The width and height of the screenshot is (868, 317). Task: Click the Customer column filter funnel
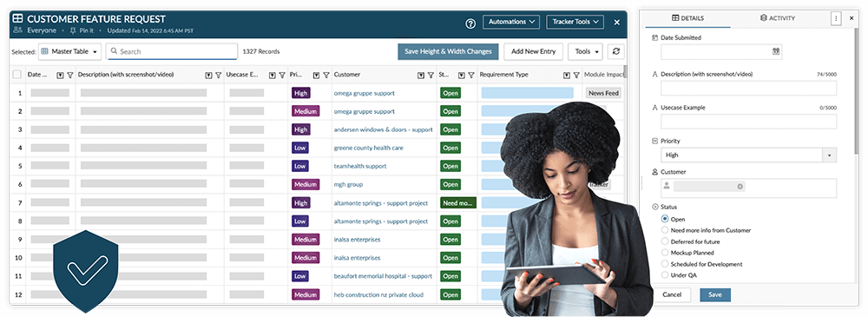coord(431,75)
